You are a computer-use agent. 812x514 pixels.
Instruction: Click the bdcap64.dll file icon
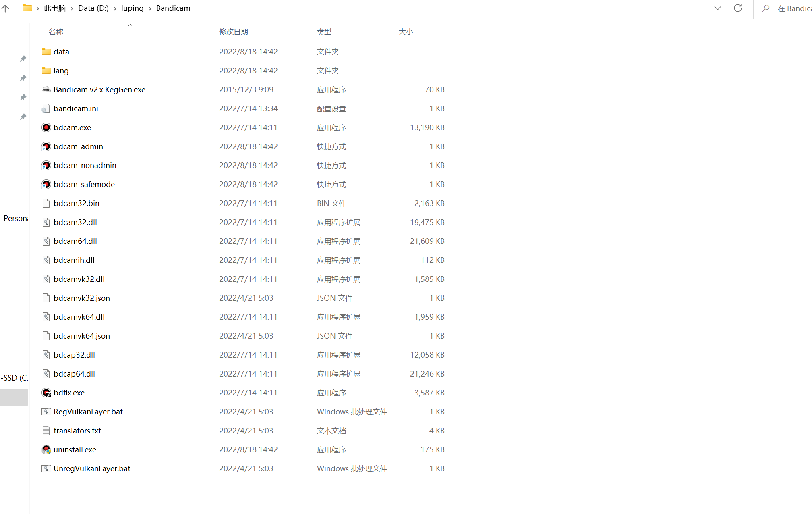tap(46, 374)
